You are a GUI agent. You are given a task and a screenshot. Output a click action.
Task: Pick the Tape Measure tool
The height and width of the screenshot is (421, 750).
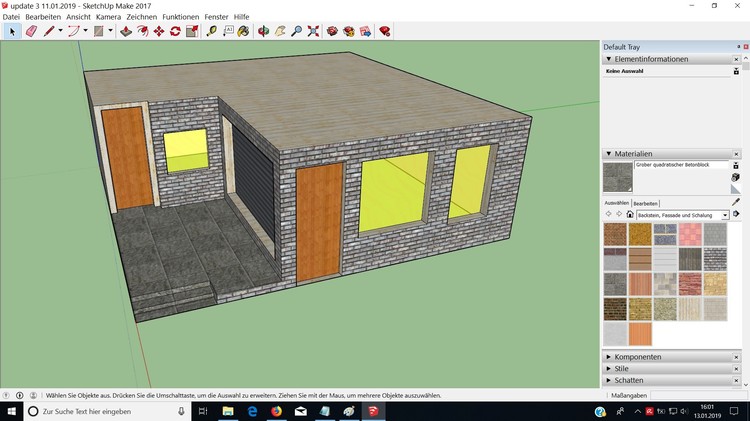pos(211,32)
